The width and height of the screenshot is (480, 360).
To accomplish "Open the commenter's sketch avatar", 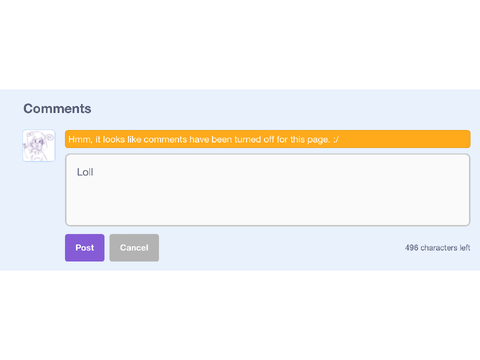I will 39,146.
